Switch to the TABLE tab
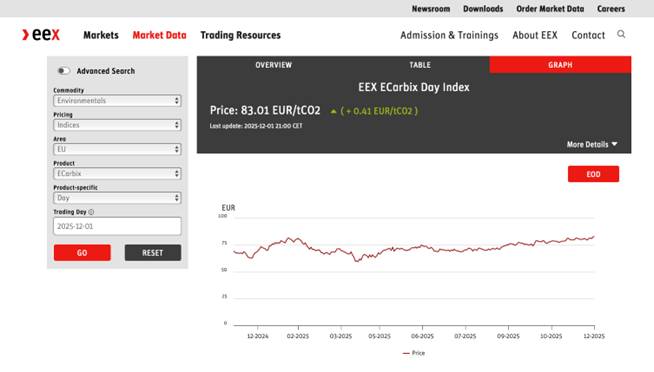Viewport: 654px width, 372px height. [420, 65]
